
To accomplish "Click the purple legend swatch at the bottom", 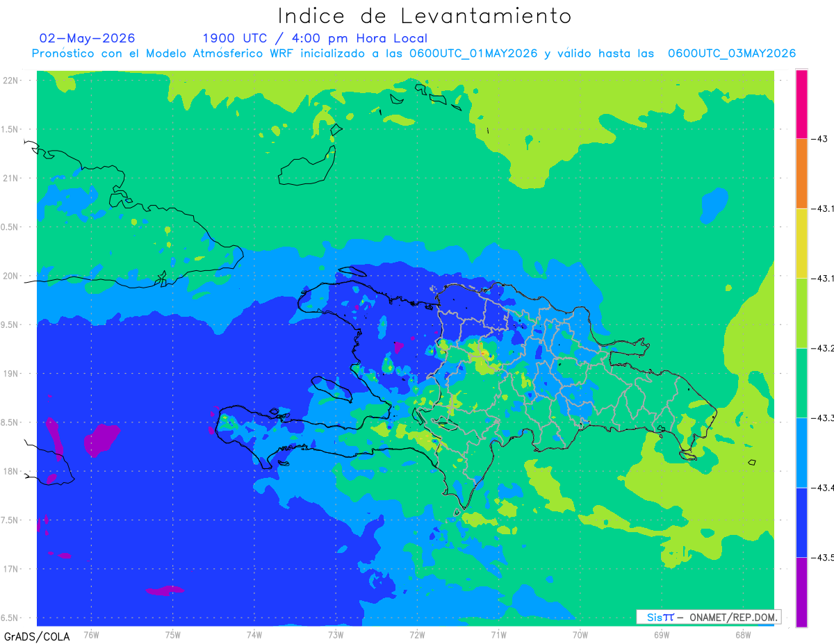I will [x=801, y=592].
